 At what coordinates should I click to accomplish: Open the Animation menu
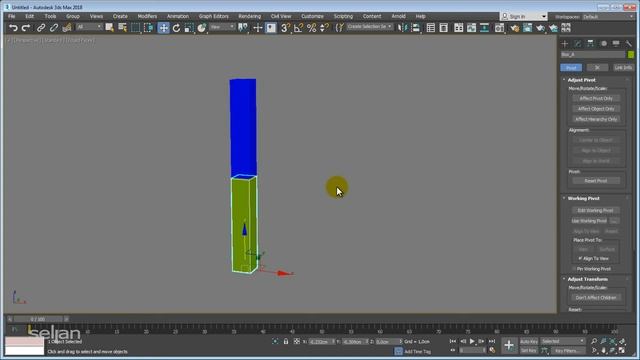tap(178, 16)
